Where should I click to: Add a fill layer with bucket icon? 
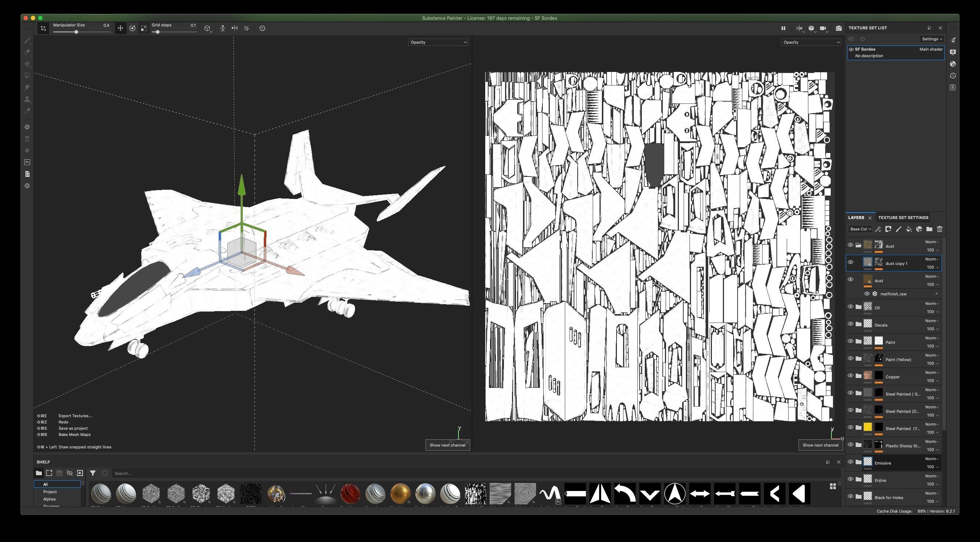point(909,229)
